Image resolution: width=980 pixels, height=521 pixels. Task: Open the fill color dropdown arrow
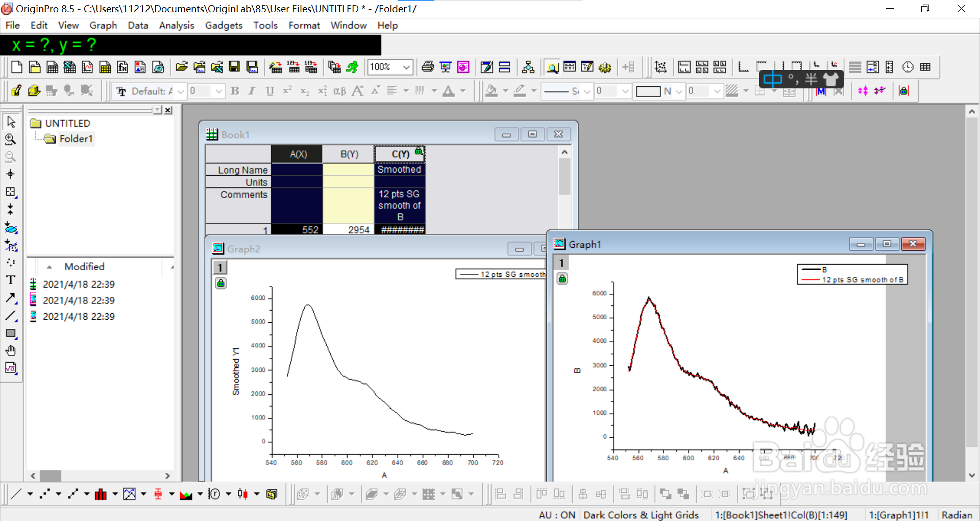point(505,91)
